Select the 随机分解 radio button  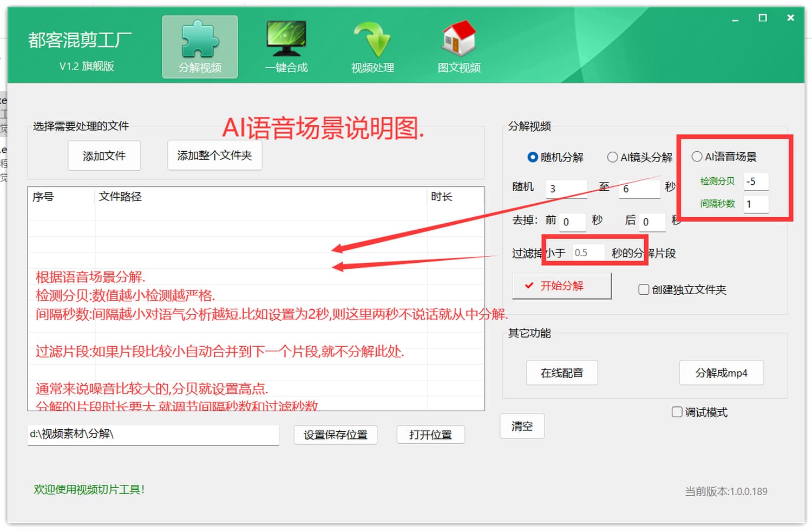point(533,157)
